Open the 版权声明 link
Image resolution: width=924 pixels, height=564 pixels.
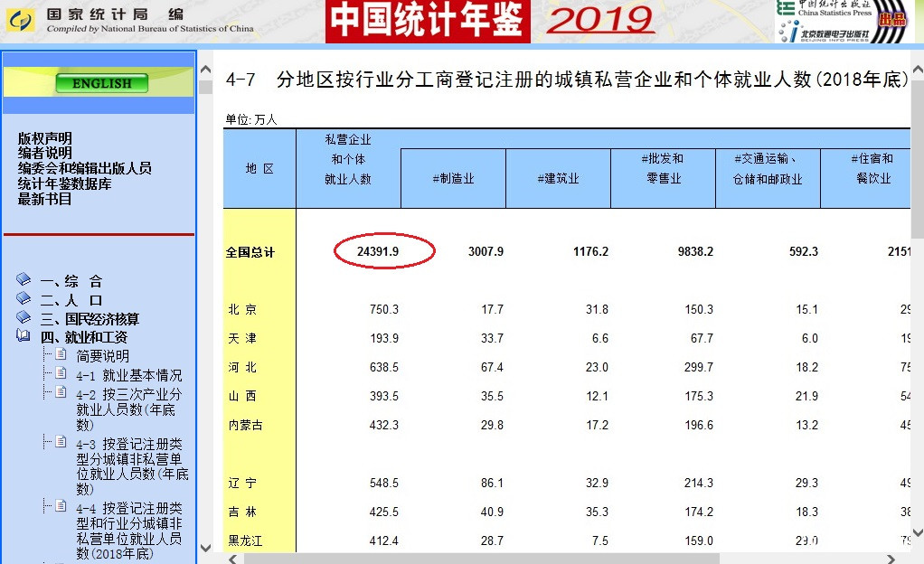[x=45, y=138]
